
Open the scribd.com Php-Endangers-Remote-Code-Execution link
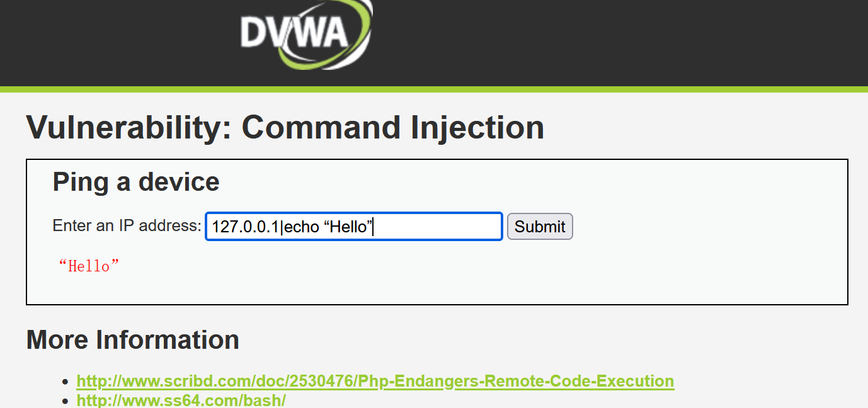375,381
